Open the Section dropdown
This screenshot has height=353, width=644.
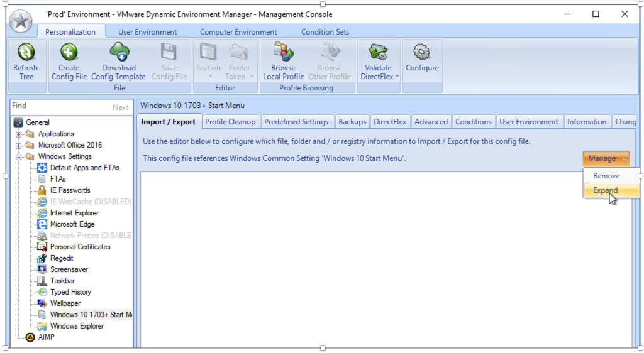[x=208, y=62]
